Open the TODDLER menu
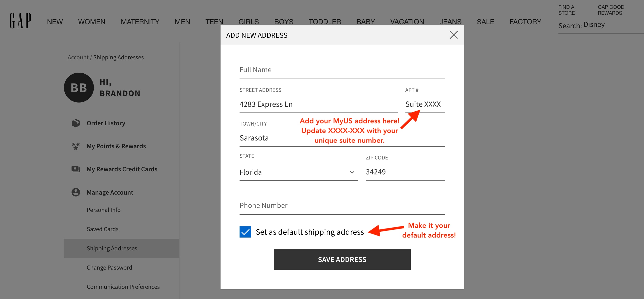The width and height of the screenshot is (644, 299). 325,22
